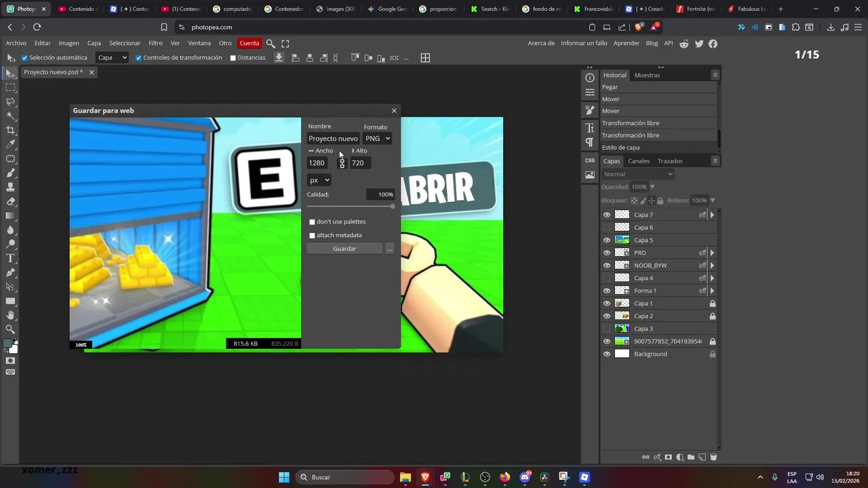Show the Capa 6 layer
This screenshot has height=488, width=868.
click(607, 228)
